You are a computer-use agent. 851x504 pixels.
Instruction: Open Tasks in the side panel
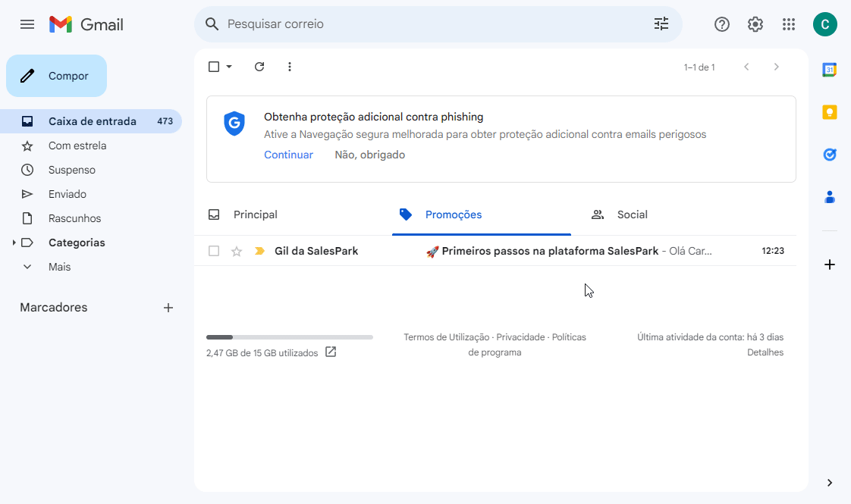[x=830, y=154]
